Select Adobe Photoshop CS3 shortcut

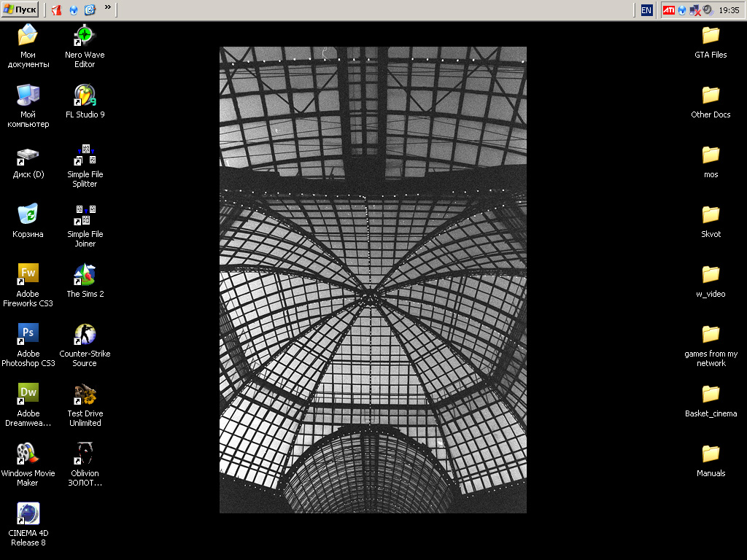tap(28, 345)
